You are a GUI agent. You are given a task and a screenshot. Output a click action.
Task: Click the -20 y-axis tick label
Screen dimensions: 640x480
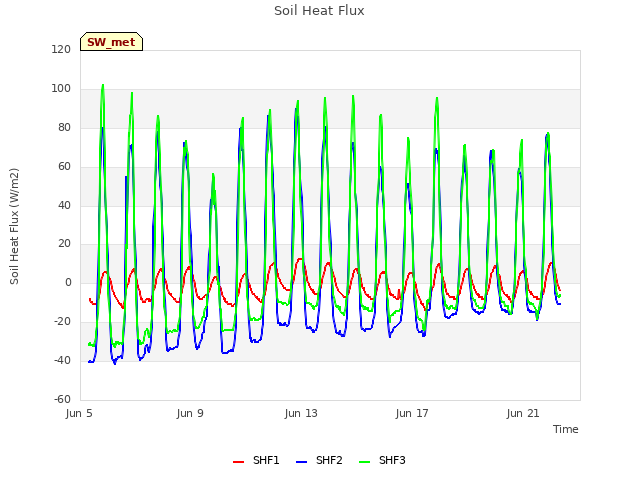[x=62, y=322]
